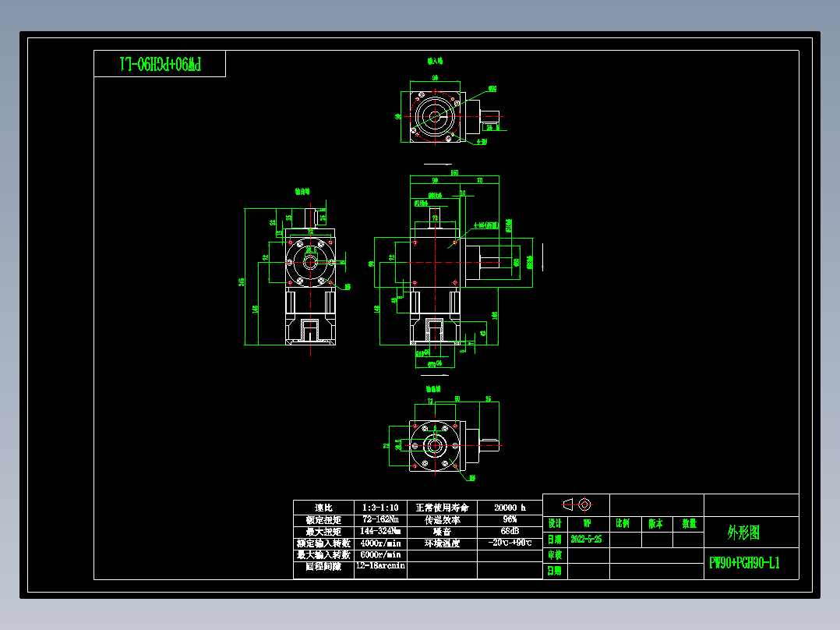Click the date 2022-5-25 cell
Screen dimensions: 840x630
(x=587, y=540)
